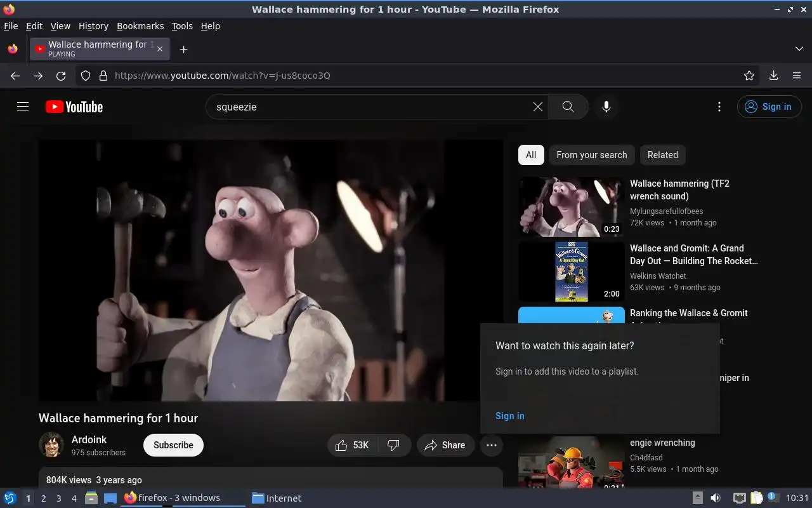Click the show desktop taskbar icon

click(x=110, y=498)
